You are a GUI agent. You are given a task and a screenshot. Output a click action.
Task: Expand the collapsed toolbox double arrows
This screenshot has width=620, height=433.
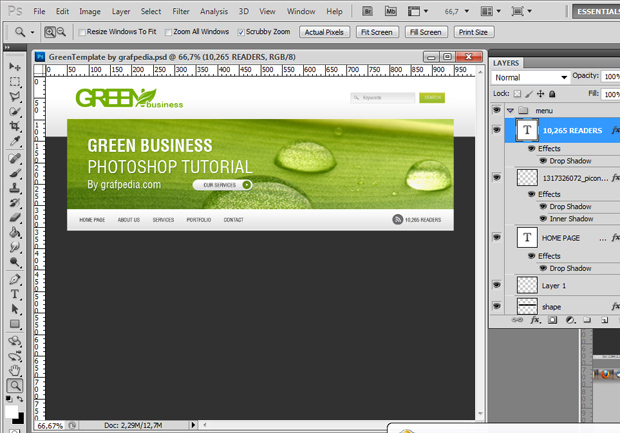coord(7,47)
